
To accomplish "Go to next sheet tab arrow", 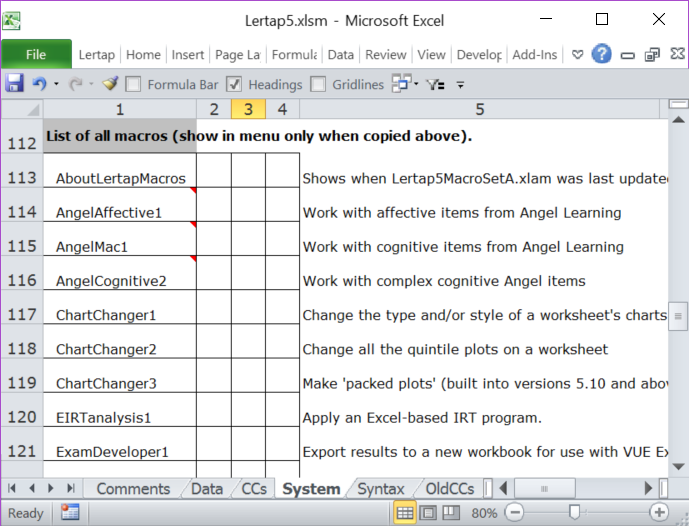I will coord(51,488).
